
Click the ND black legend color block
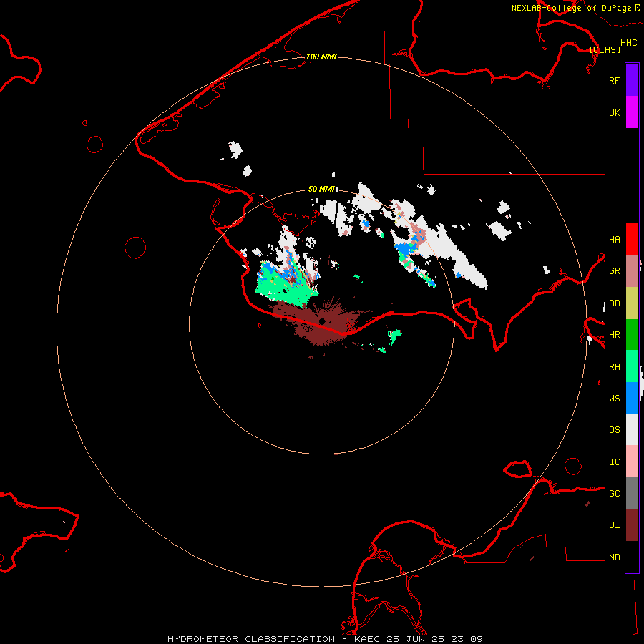pyautogui.click(x=632, y=557)
